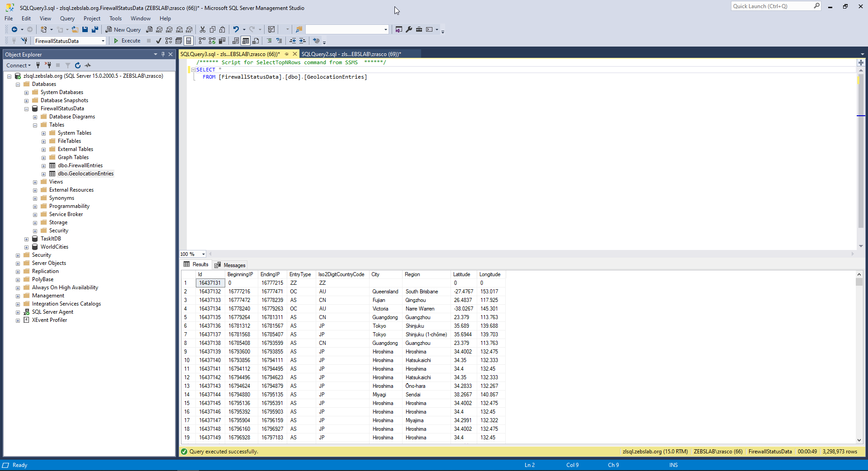Open the 100 % zoom dropdown

pyautogui.click(x=204, y=254)
